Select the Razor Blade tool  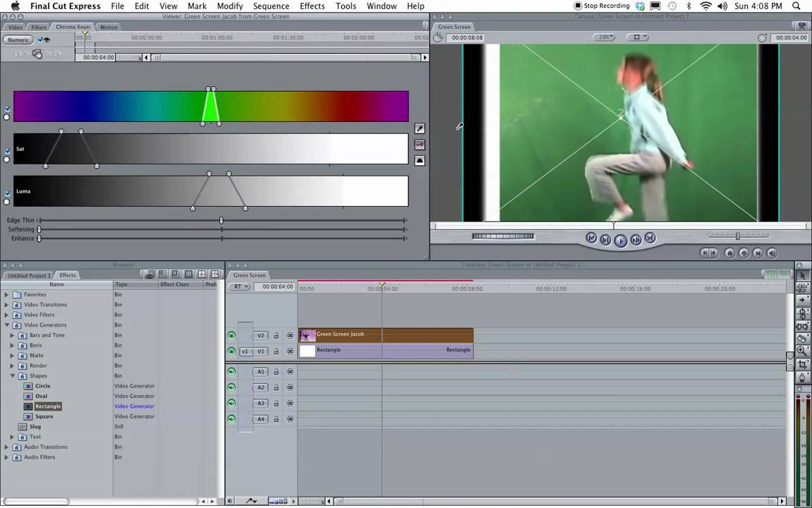click(x=802, y=339)
